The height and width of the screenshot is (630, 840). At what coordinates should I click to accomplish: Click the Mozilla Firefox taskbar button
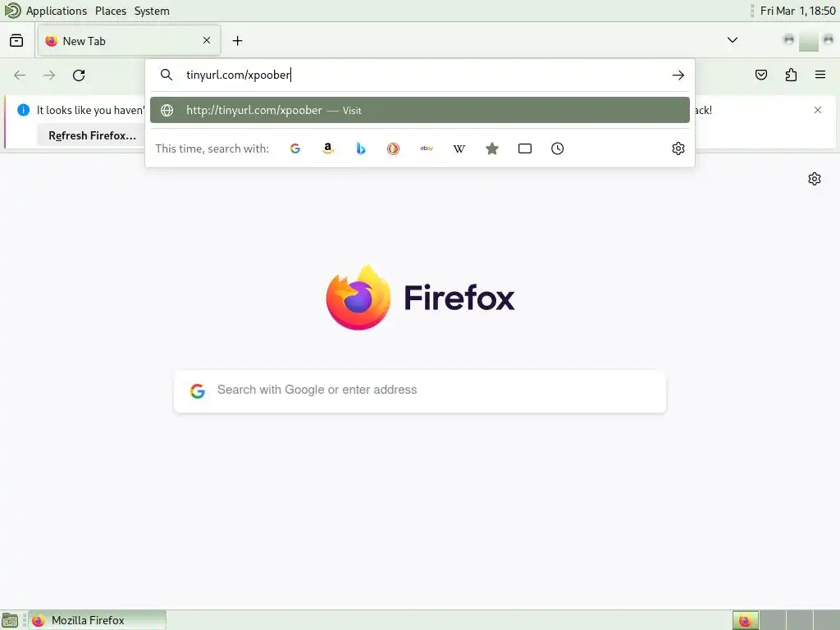pyautogui.click(x=98, y=620)
